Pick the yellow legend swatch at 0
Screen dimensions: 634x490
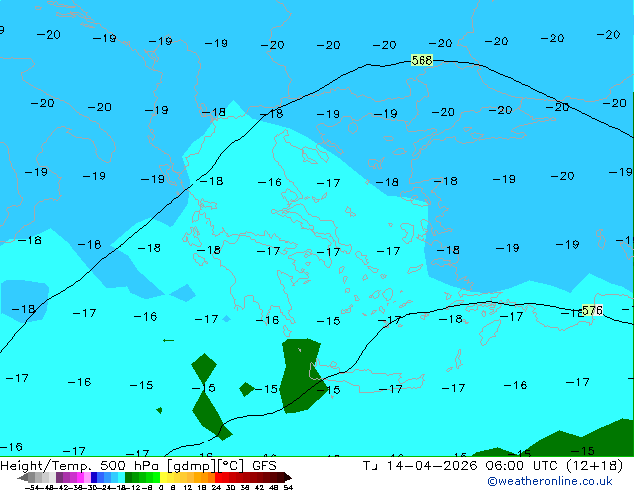coord(163,477)
